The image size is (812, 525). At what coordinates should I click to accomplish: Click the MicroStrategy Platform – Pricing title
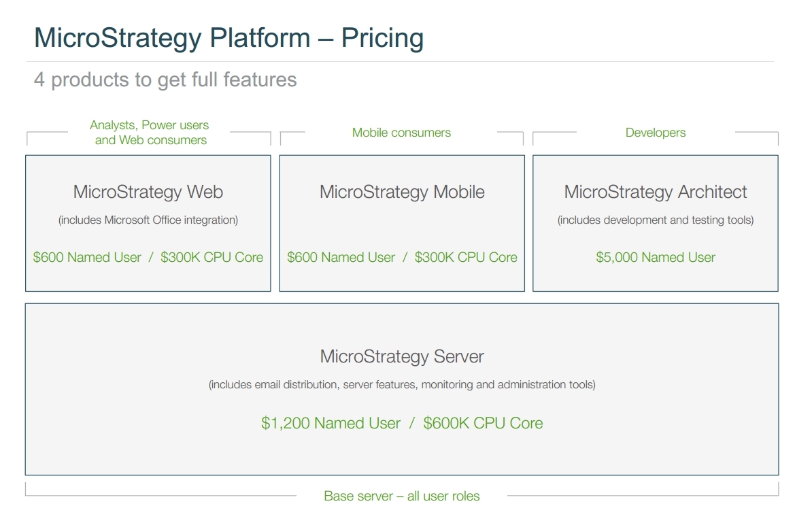[x=229, y=37]
